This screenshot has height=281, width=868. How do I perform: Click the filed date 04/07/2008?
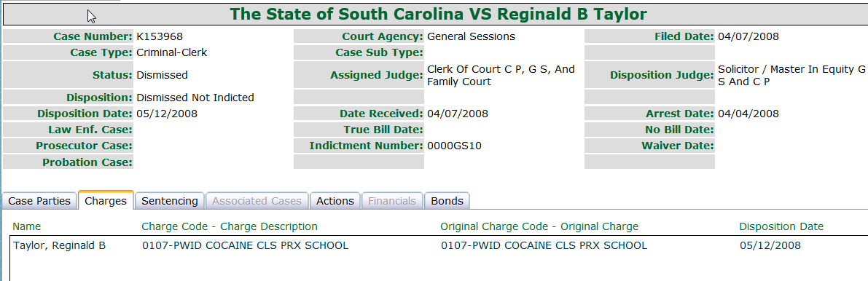tap(748, 36)
